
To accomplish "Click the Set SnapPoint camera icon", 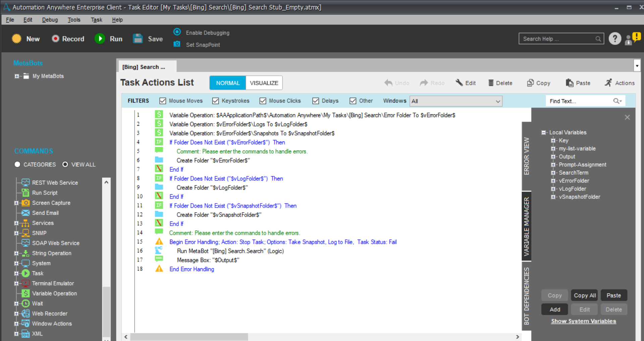I will [177, 44].
